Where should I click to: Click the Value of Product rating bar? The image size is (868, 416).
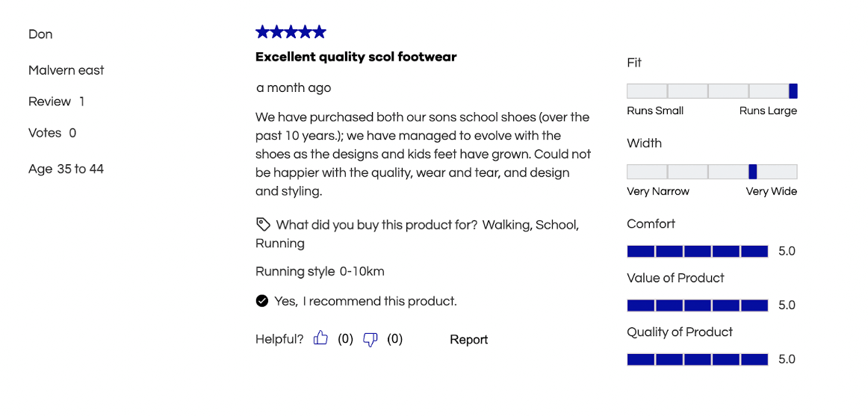pyautogui.click(x=698, y=305)
